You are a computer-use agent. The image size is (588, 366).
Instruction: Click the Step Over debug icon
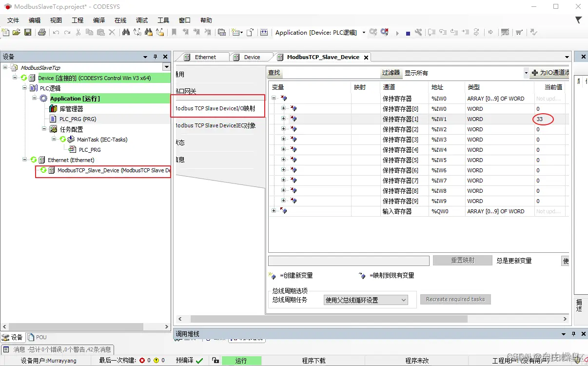point(431,32)
